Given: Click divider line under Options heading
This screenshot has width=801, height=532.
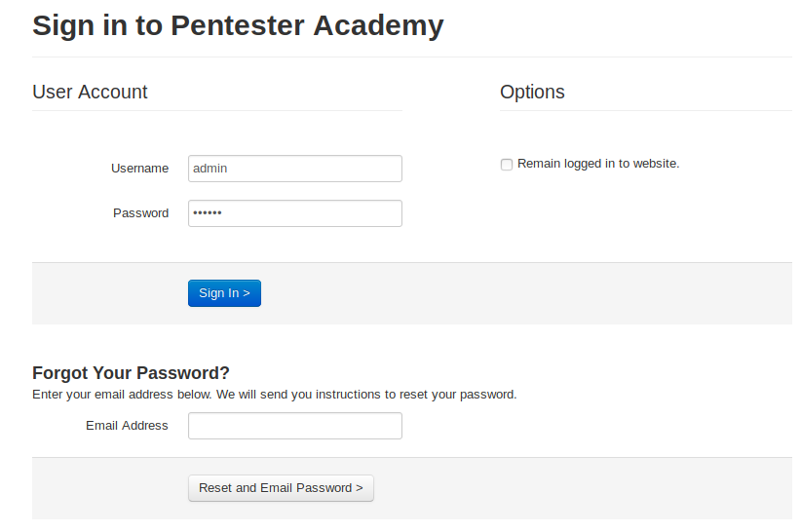Looking at the screenshot, I should 645,110.
